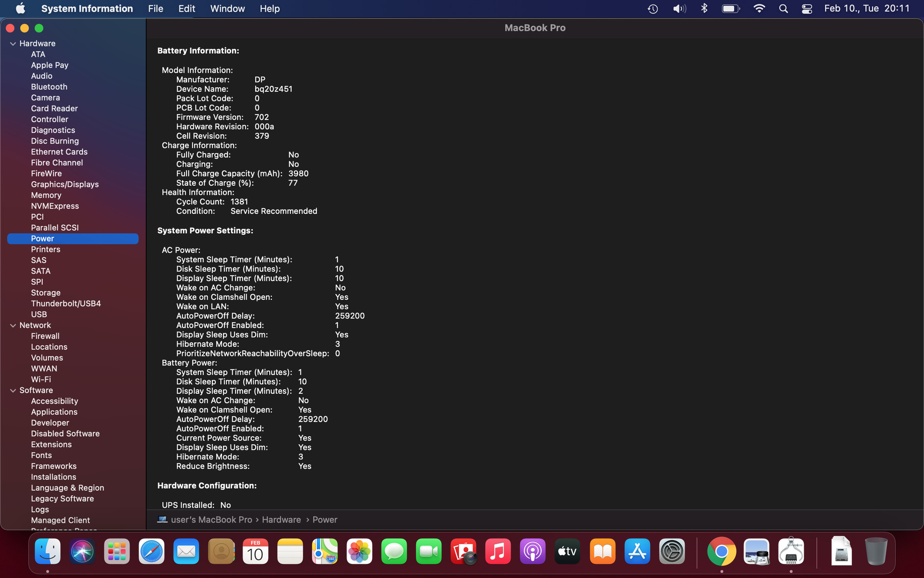The image size is (924, 578).
Task: Select Firewall under Network
Action: tap(45, 336)
